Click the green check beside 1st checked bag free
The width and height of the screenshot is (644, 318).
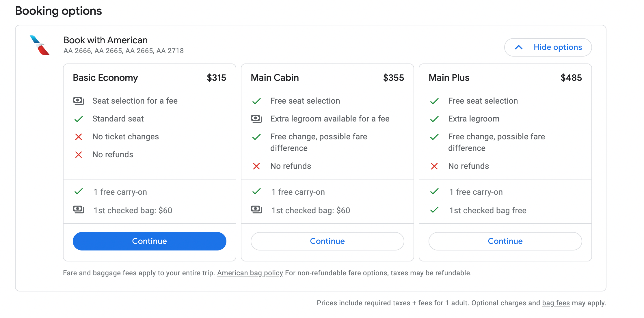pyautogui.click(x=434, y=210)
